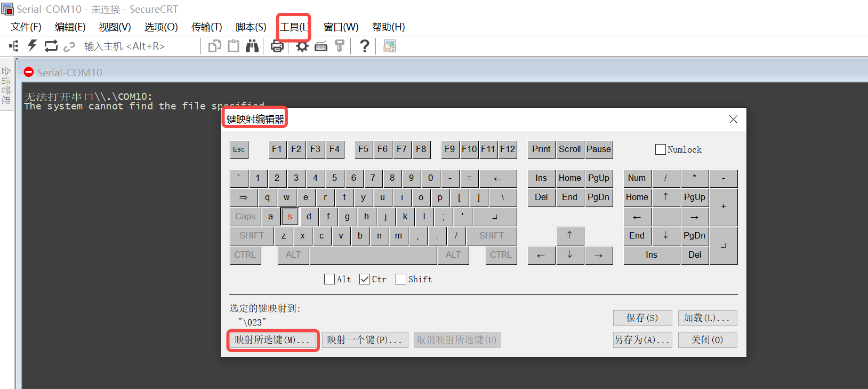Viewport: 868px width, 389px height.
Task: Tick the Alt modifier checkbox
Action: (329, 279)
